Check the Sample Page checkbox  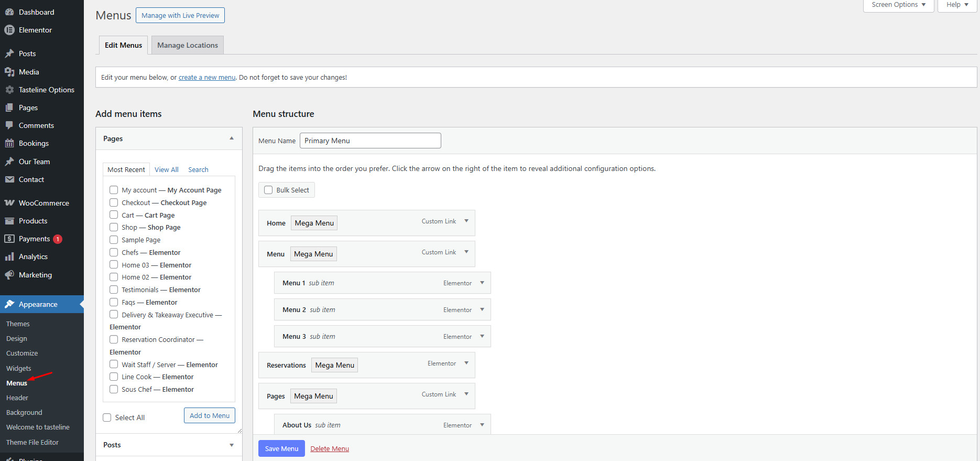[114, 240]
